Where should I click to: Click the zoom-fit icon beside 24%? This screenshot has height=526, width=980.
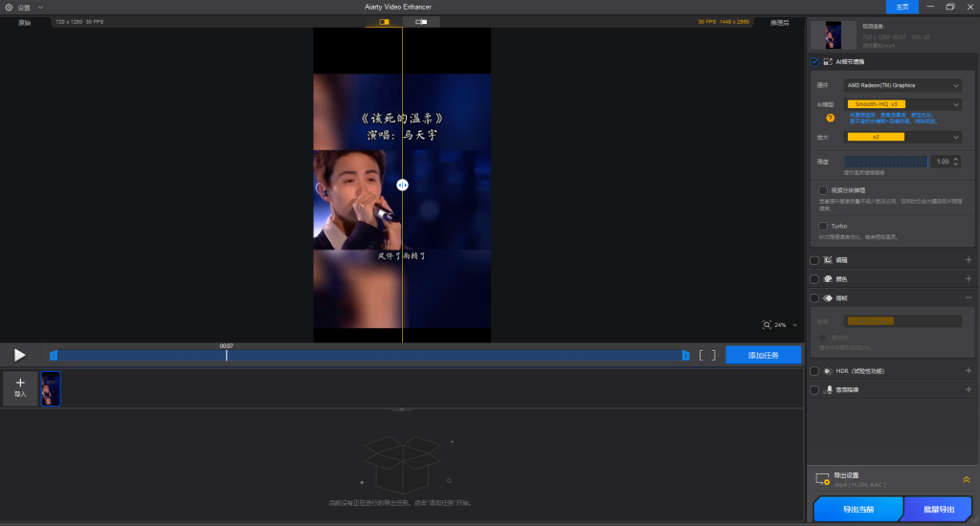[x=767, y=325]
